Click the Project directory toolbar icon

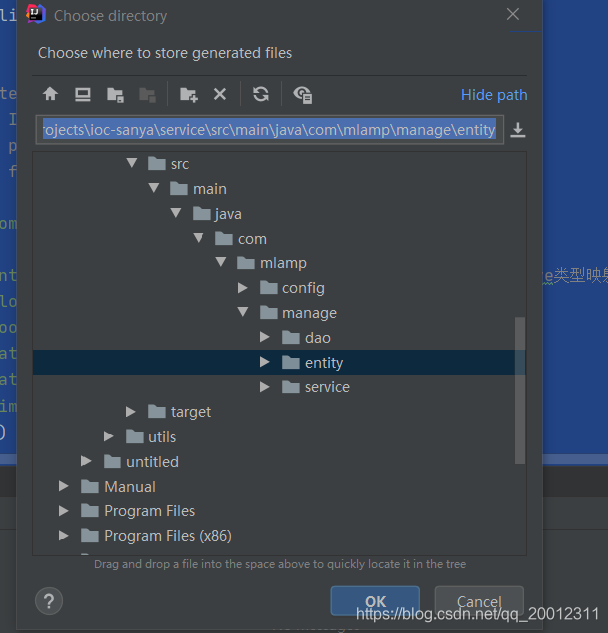[x=115, y=95]
